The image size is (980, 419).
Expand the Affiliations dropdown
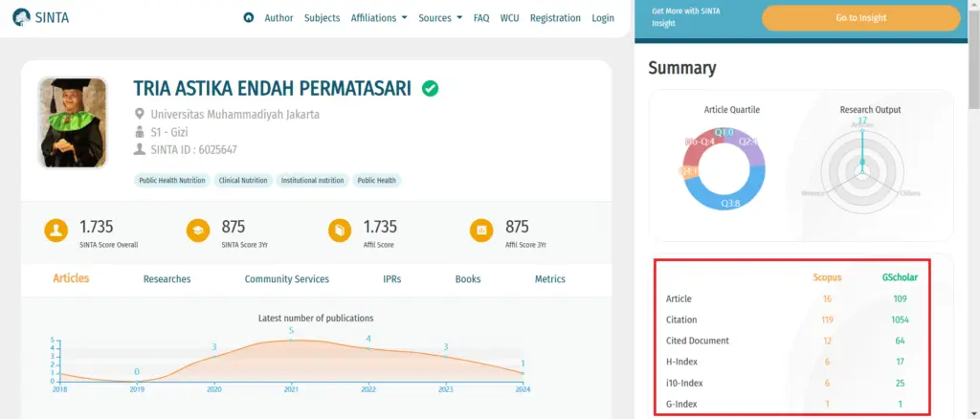[379, 17]
